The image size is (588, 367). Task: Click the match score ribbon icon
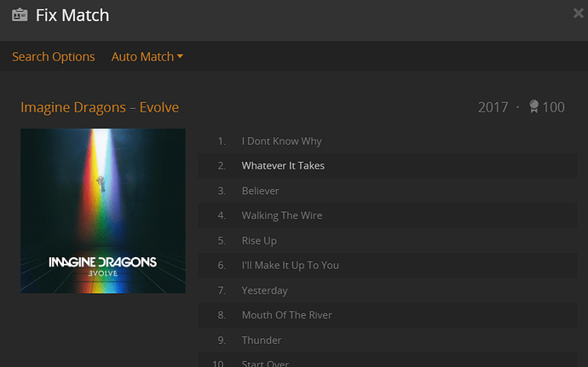tap(534, 106)
